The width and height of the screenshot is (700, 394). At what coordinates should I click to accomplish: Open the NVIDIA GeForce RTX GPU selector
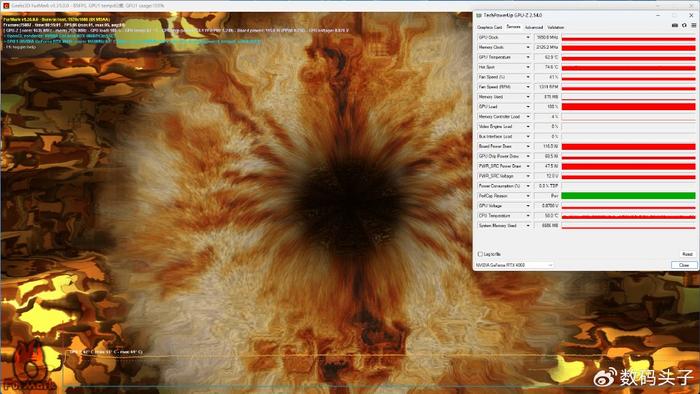click(514, 265)
